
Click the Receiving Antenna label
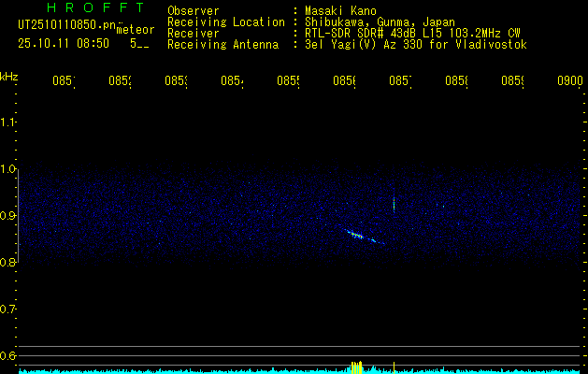[x=223, y=45]
